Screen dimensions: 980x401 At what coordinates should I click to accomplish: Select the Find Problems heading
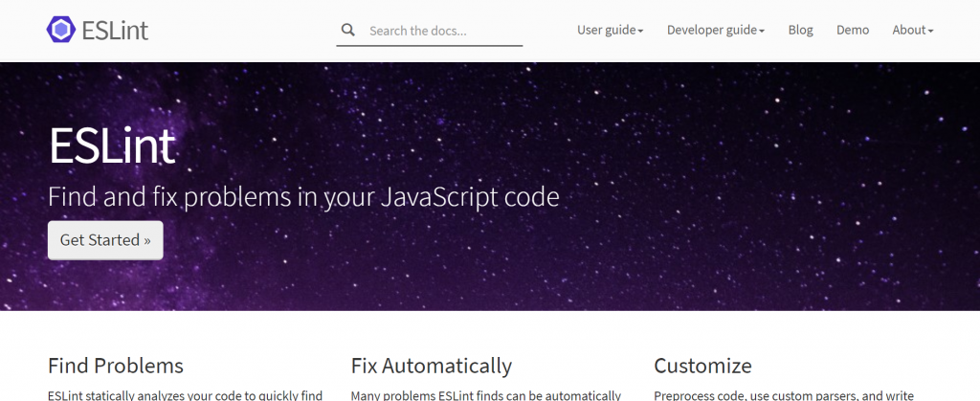point(116,366)
